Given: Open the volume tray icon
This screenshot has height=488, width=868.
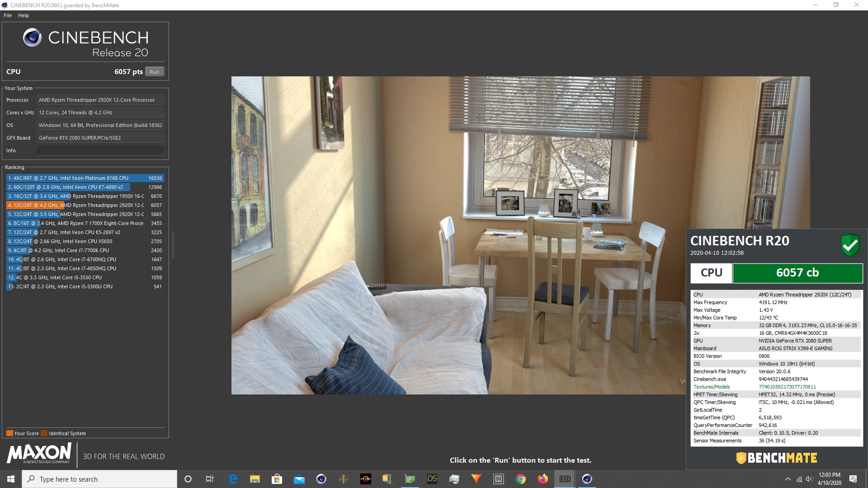Looking at the screenshot, I should [809, 479].
